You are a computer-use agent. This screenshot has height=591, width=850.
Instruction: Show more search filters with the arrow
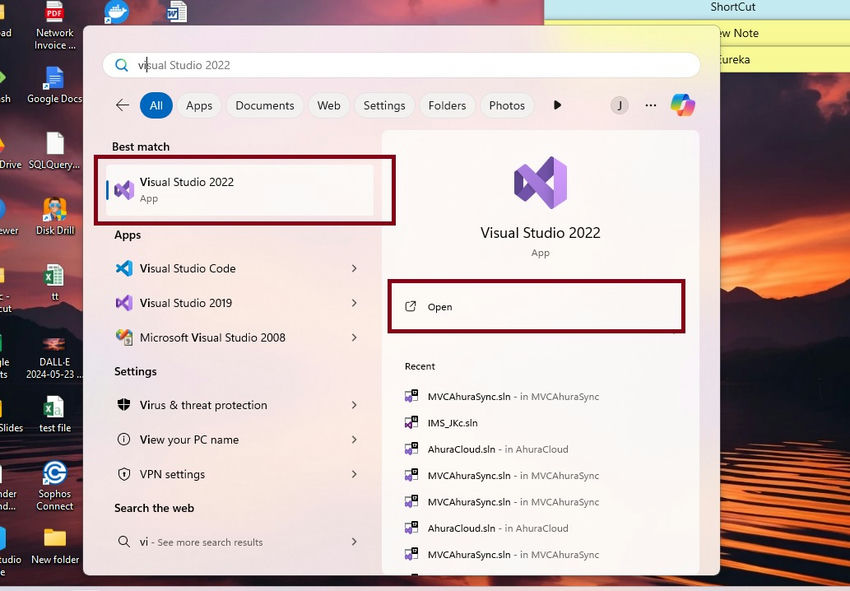click(557, 105)
